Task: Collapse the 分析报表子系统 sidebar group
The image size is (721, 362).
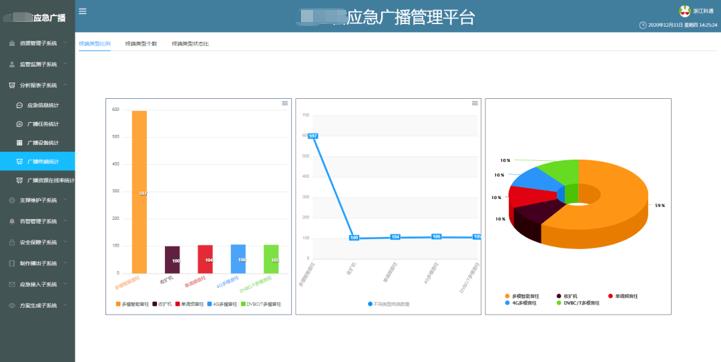Action: coord(38,85)
